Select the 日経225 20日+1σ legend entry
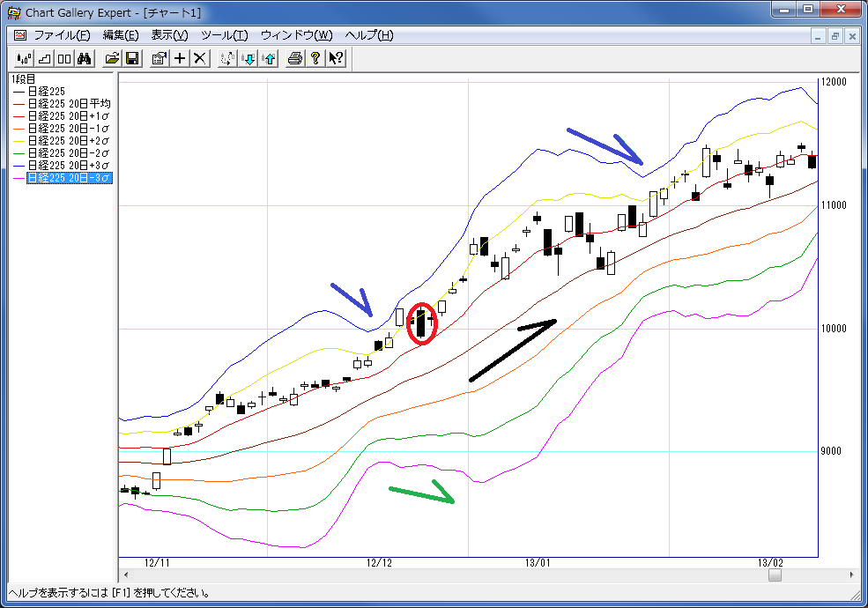This screenshot has height=608, width=868. [69, 116]
